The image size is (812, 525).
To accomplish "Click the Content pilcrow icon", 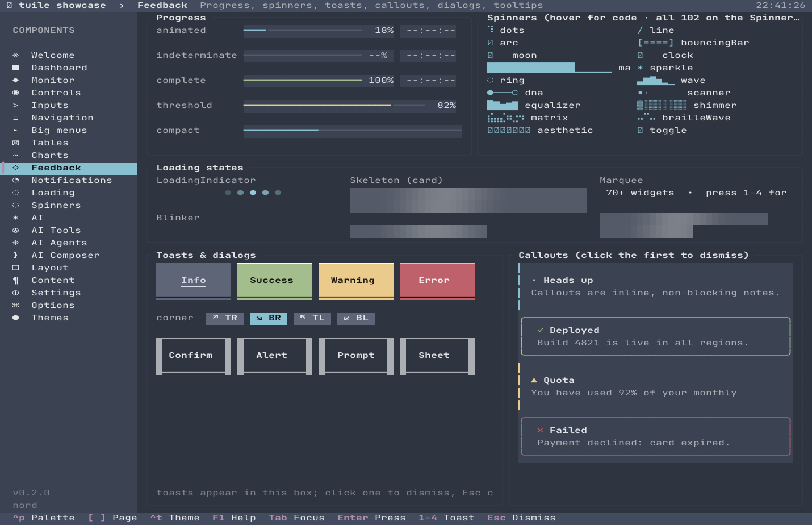I will [x=16, y=280].
